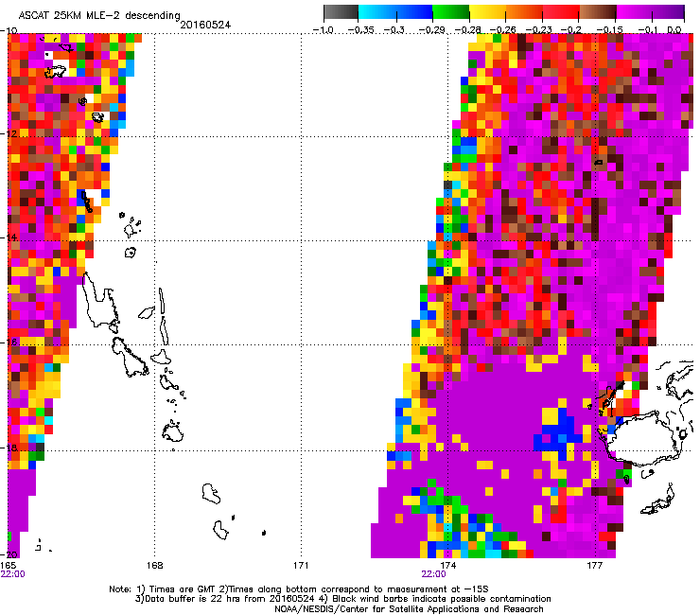The image size is (700, 615).
Task: Click the -14 latitude axis label
Action: pyautogui.click(x=9, y=237)
